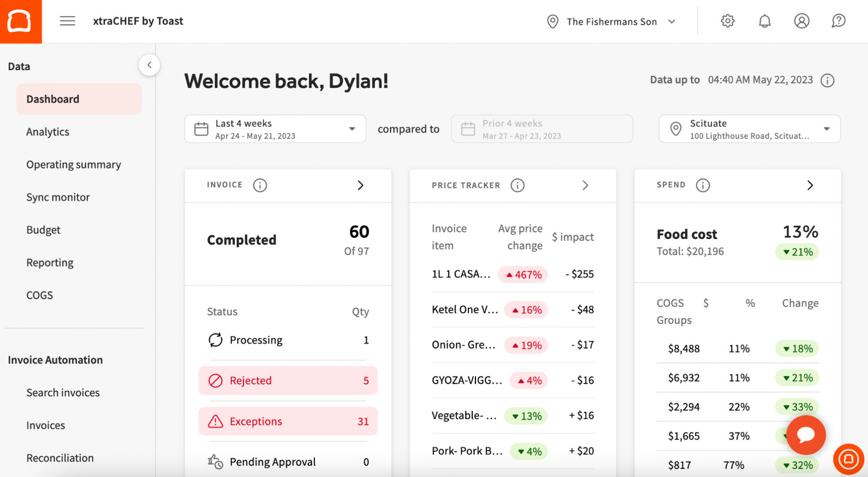The height and width of the screenshot is (477, 868).
Task: Collapse the sidebar with the chevron button
Action: pos(149,65)
